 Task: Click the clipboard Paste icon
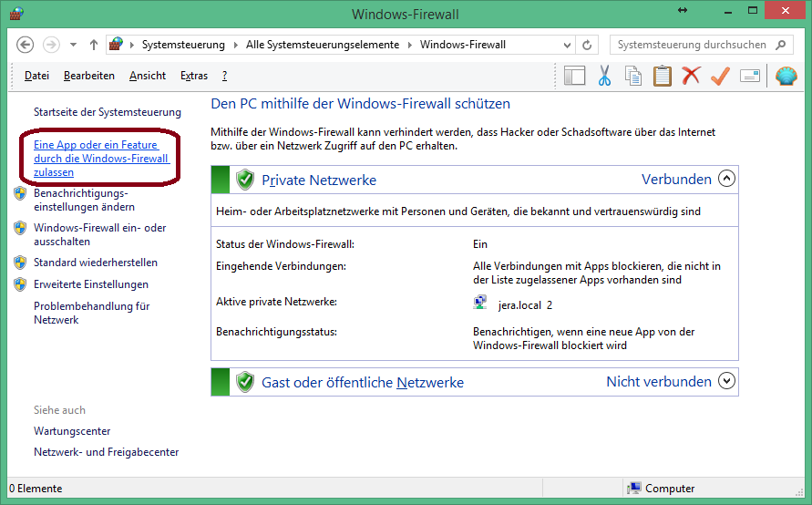point(662,76)
